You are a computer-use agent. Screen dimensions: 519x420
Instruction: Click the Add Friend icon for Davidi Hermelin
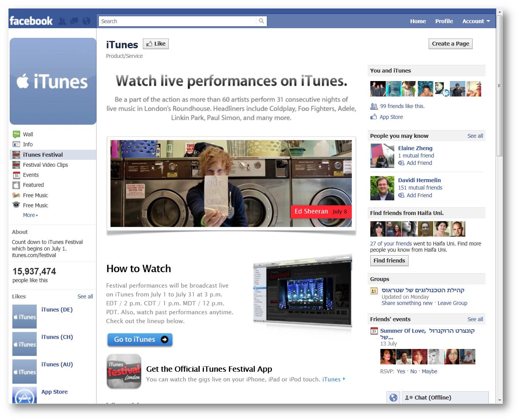point(401,195)
